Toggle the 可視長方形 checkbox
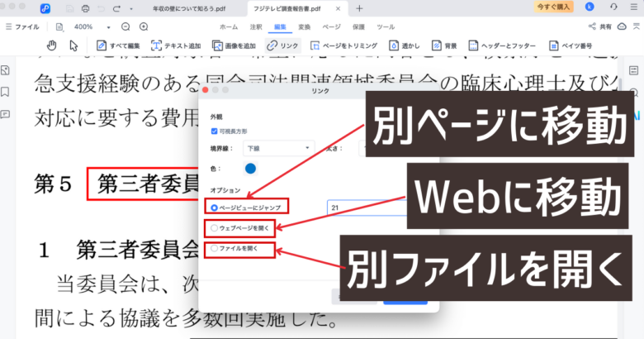 coord(215,131)
